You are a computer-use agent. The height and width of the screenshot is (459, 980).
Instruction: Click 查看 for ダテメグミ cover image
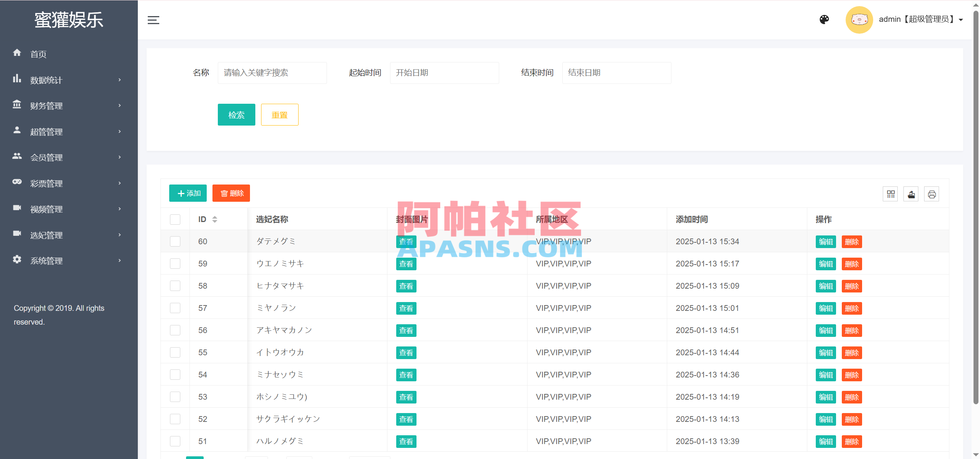coord(406,241)
